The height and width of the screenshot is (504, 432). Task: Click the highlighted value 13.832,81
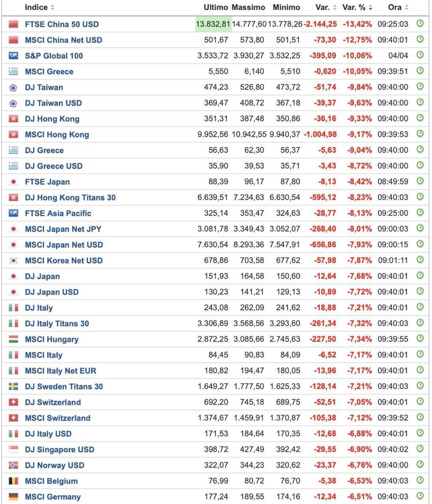pos(213,24)
